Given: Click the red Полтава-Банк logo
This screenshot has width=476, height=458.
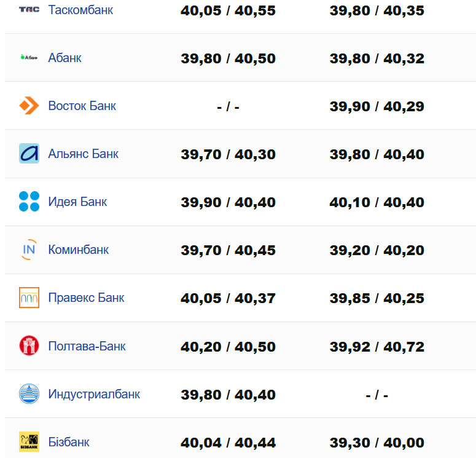Looking at the screenshot, I should 29,345.
